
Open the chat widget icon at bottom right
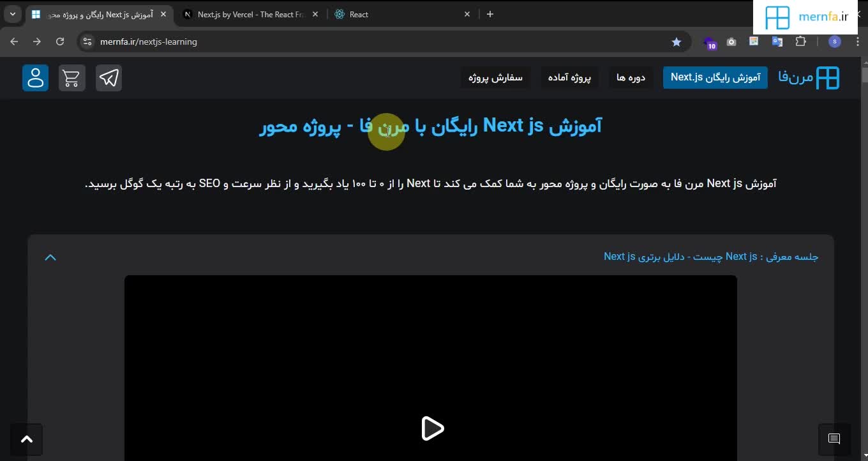pos(834,439)
